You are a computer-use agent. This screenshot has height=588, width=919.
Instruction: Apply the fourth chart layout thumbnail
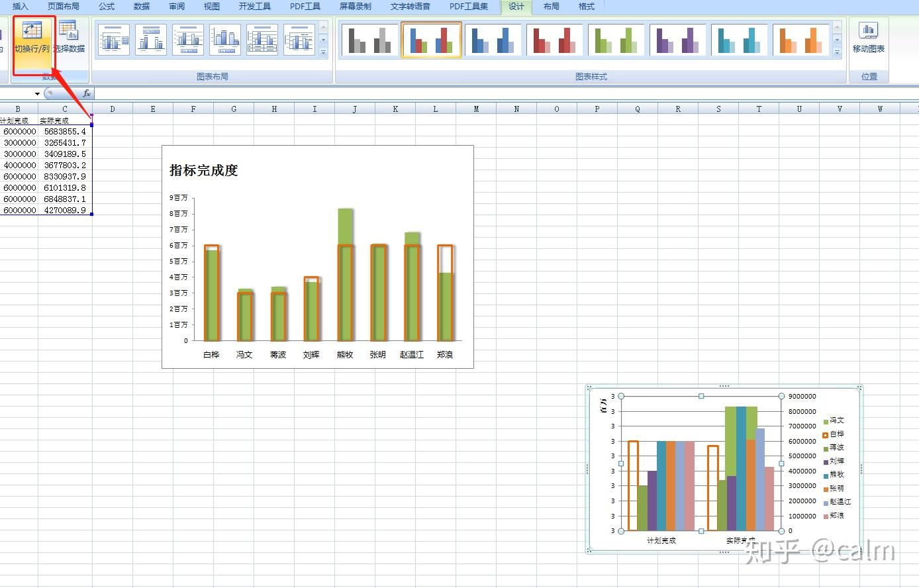(x=225, y=40)
